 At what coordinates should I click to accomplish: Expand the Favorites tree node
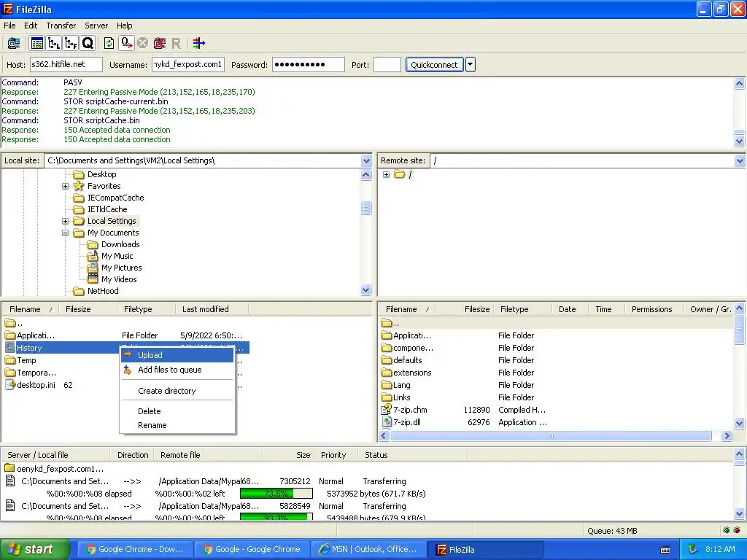click(65, 186)
